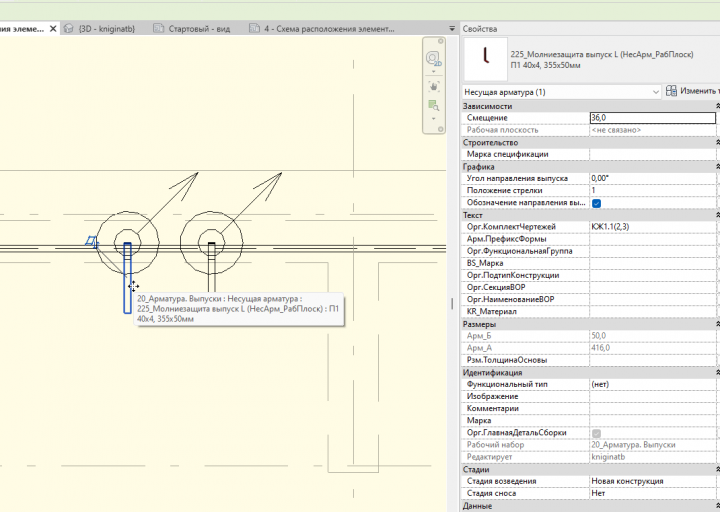
Task: Click the Edit Type icon (Изменить)
Action: pos(672,92)
